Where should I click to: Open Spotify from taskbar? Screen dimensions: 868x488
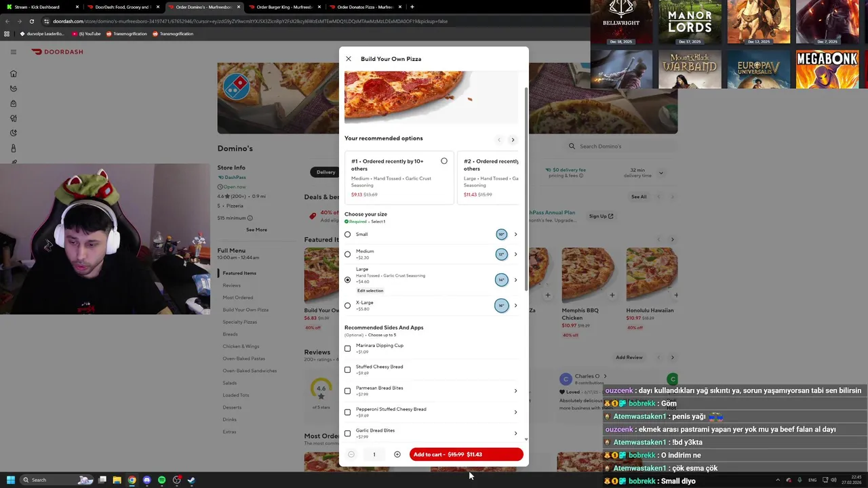pos(161,480)
